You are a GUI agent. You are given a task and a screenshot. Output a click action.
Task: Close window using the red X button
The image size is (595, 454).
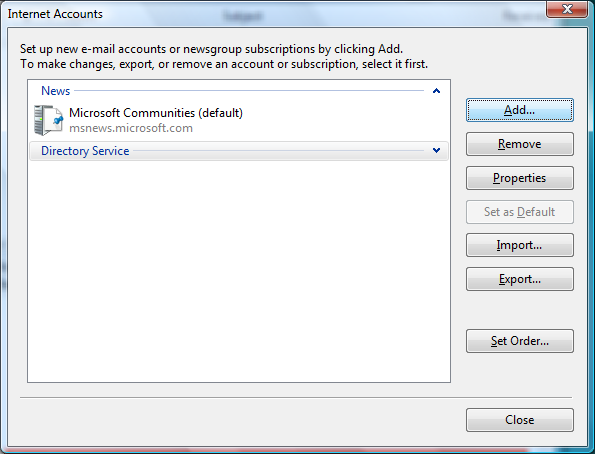567,9
